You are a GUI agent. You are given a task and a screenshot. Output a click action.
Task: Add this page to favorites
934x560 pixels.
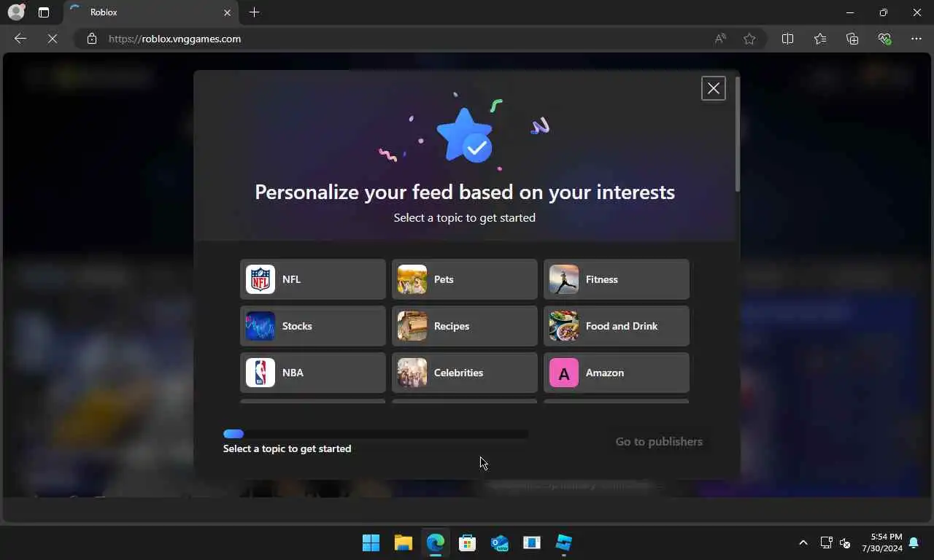click(749, 39)
